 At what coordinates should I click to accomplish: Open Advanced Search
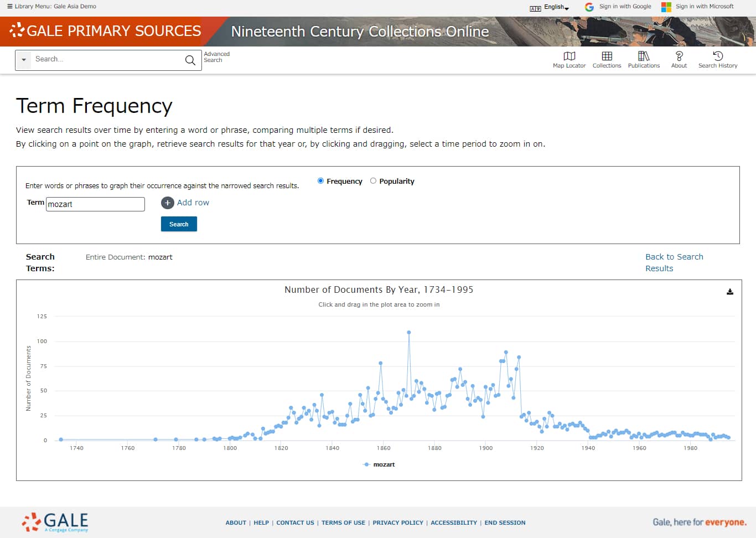point(216,57)
